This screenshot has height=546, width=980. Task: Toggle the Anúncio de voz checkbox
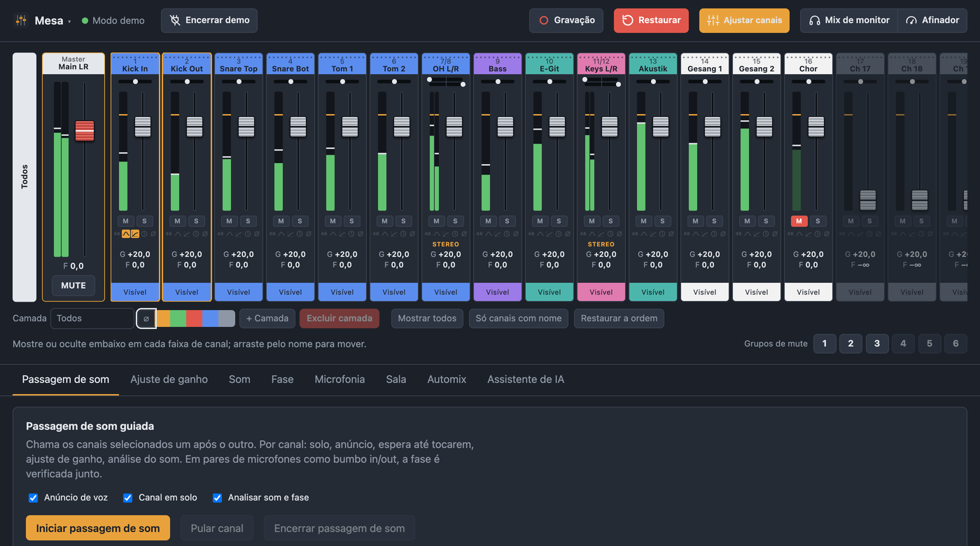pos(33,498)
